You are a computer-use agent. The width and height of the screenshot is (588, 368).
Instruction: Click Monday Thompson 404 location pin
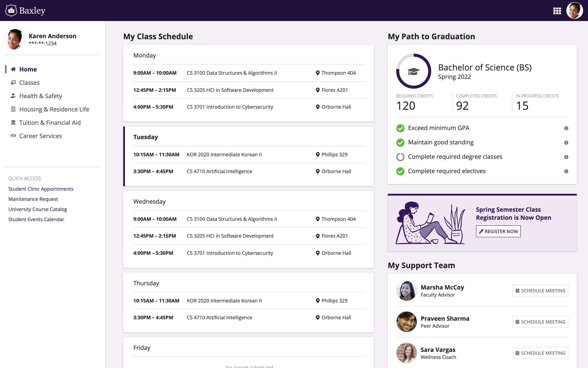[x=318, y=73]
